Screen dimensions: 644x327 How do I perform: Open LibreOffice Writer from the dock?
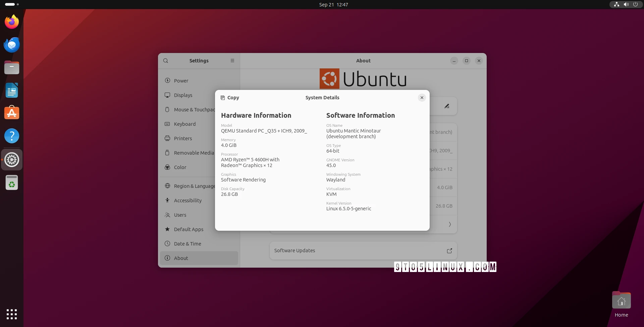click(x=11, y=90)
